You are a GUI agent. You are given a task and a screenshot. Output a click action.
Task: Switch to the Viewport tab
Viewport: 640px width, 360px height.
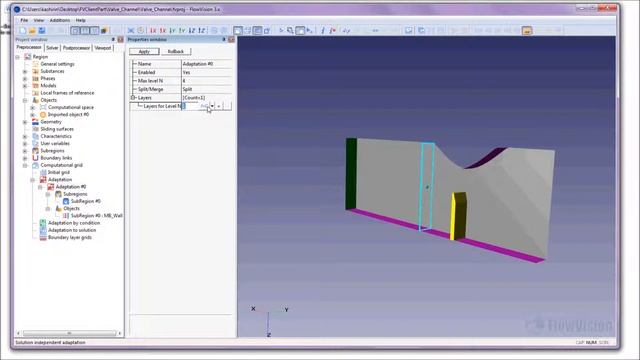[102, 48]
